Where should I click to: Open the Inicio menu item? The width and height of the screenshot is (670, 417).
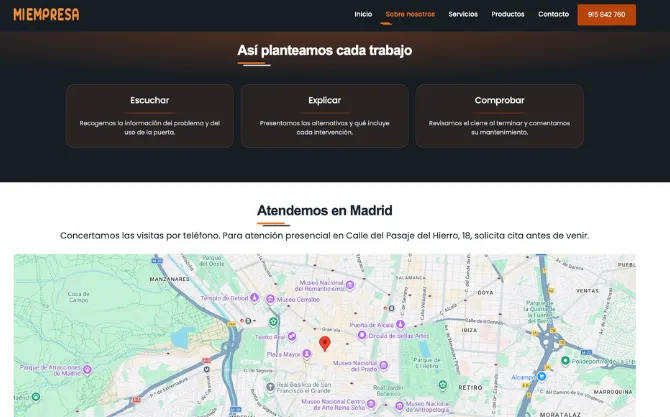pyautogui.click(x=363, y=14)
